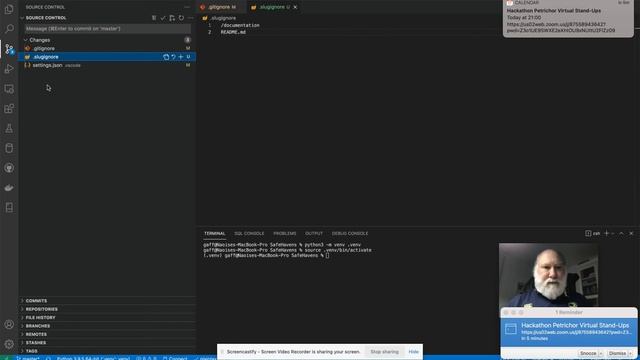Open the Manage gear icon
The height and width of the screenshot is (360, 640).
(x=9, y=344)
